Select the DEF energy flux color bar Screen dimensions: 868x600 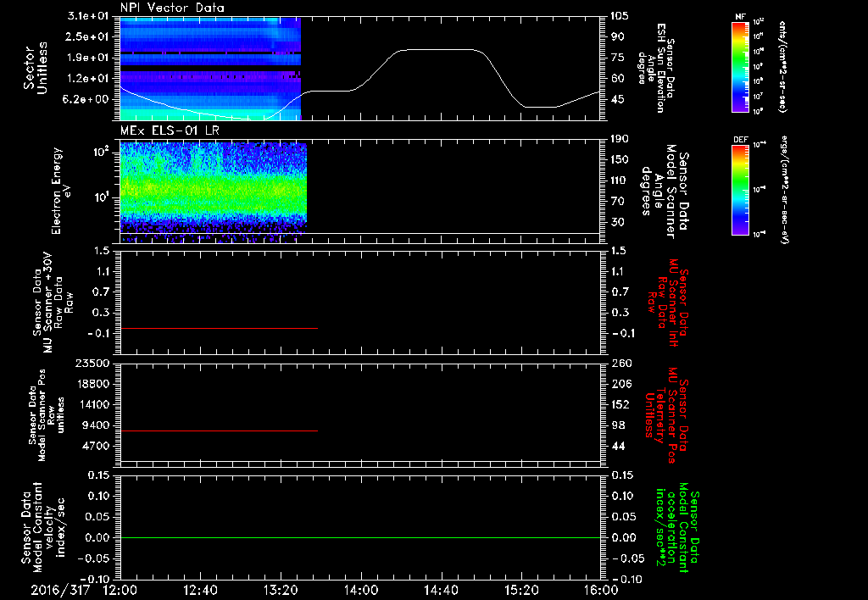[x=740, y=190]
